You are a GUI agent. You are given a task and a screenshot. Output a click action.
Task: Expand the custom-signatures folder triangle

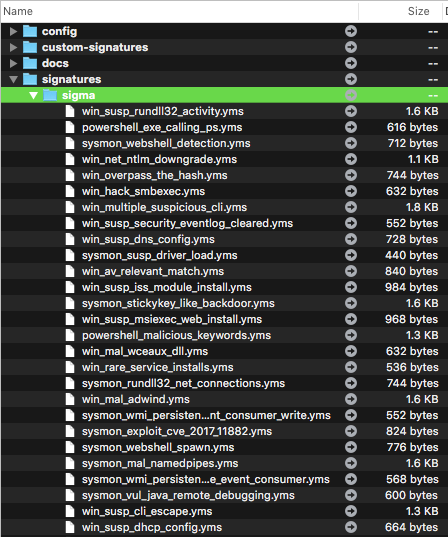[x=13, y=47]
